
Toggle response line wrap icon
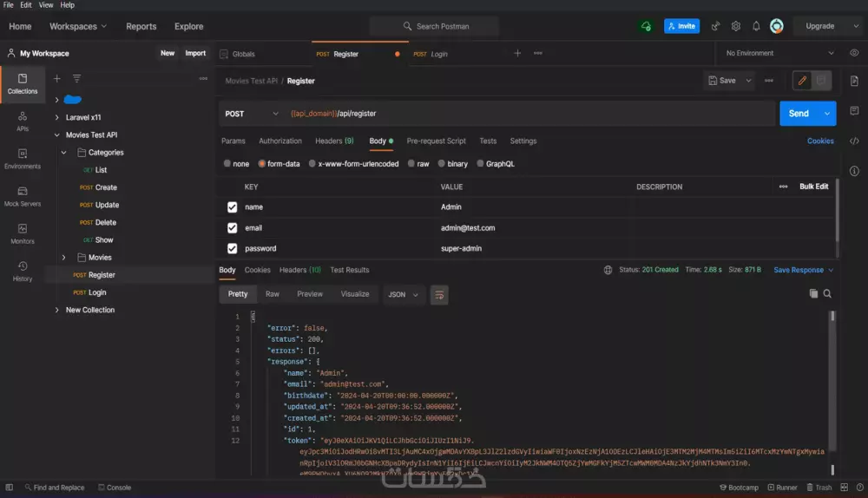click(439, 295)
